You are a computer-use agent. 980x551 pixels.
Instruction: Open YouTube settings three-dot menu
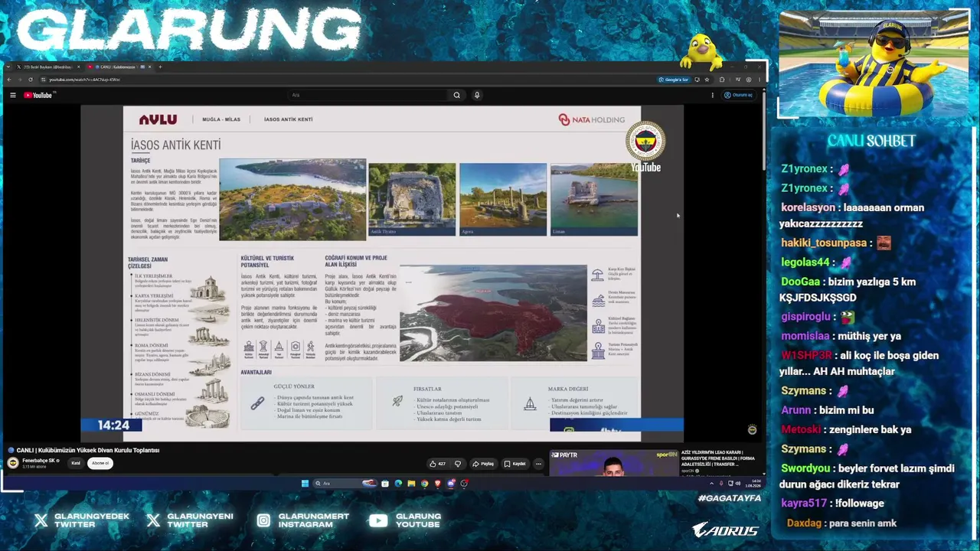tap(713, 95)
